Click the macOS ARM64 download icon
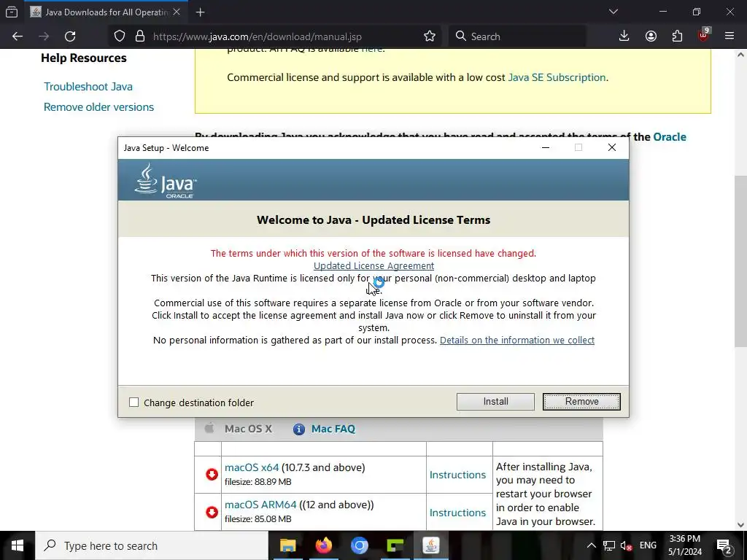Screen dimensions: 747x560 (212, 512)
